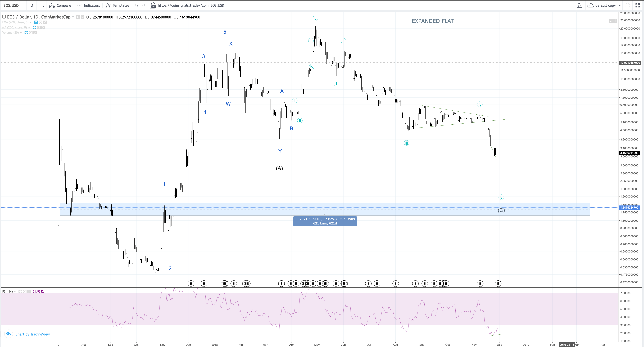
Task: Select circled iii label near Aug low
Action: pos(406,143)
